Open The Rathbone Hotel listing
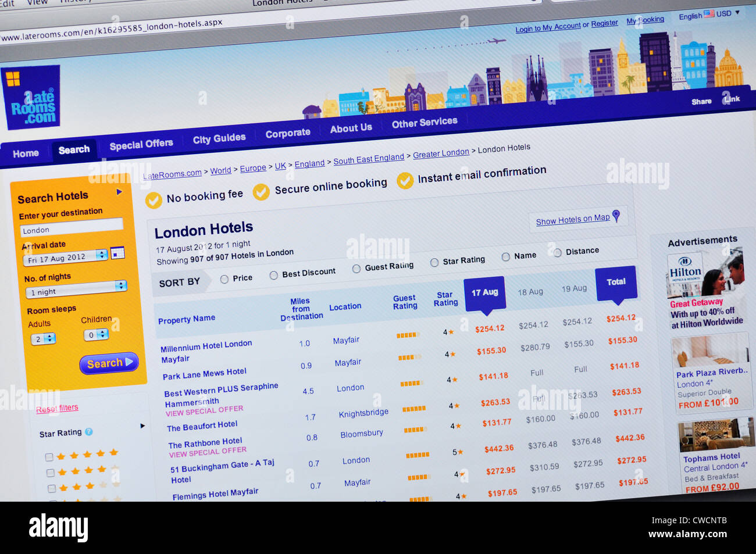The height and width of the screenshot is (554, 756). coord(205,443)
